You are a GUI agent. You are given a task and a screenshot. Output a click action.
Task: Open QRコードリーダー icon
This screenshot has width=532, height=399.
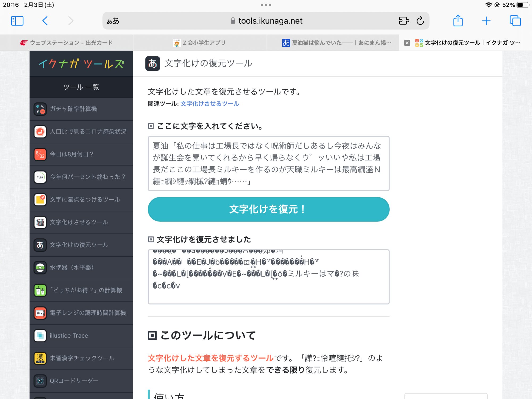[40, 381]
